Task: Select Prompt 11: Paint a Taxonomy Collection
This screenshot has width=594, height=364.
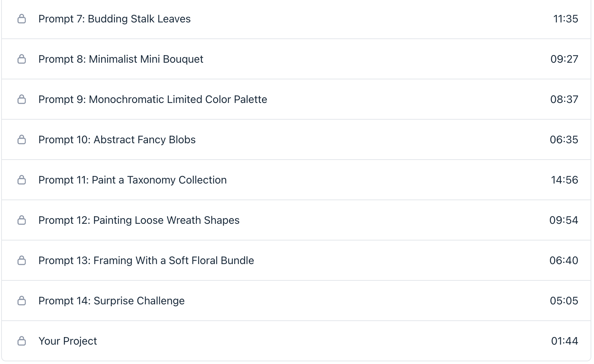Action: coord(132,180)
